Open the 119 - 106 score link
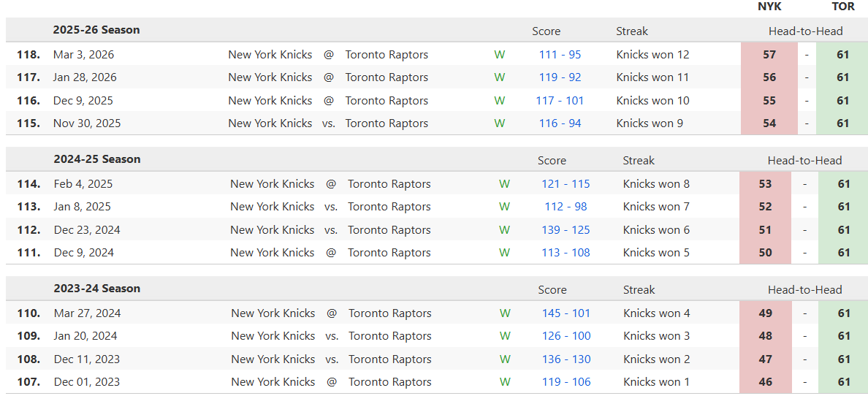This screenshot has width=868, height=404. [x=566, y=382]
